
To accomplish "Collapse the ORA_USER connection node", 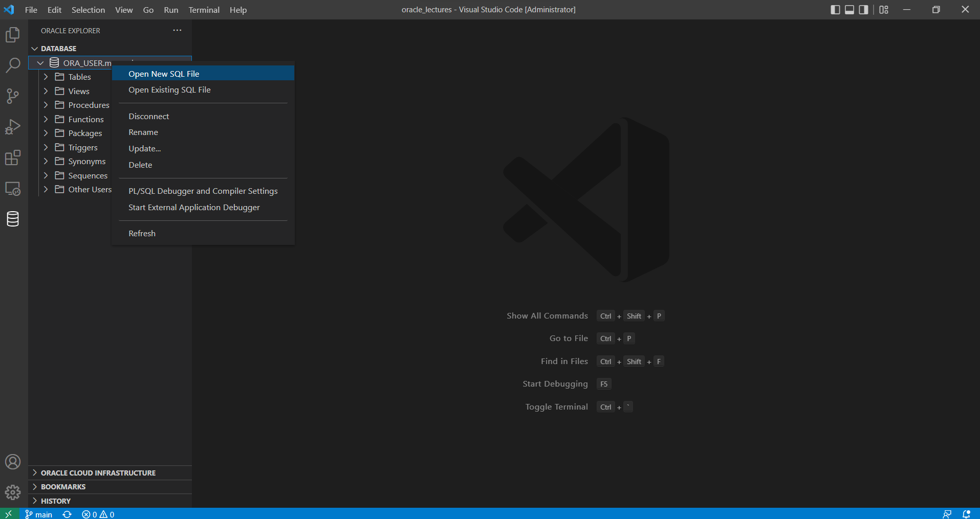I will point(40,63).
